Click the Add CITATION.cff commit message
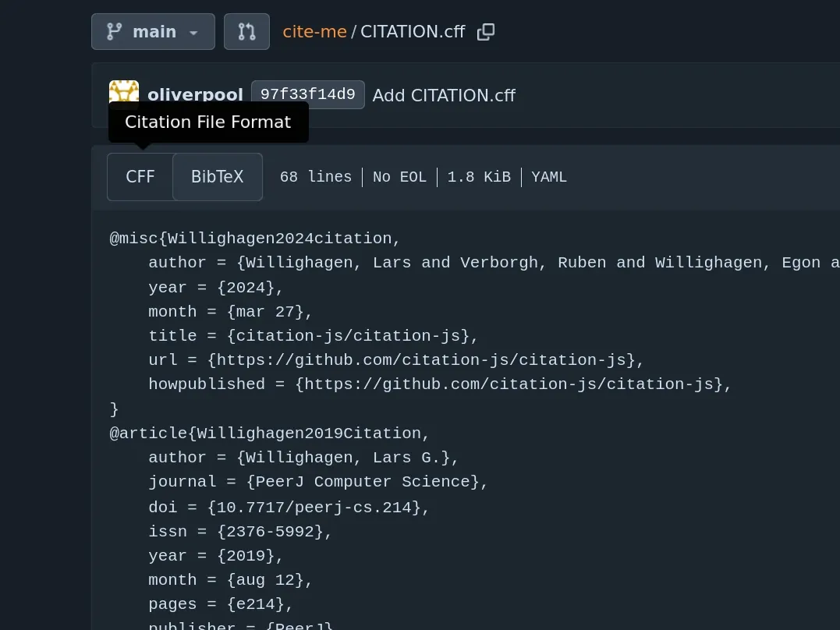Viewport: 840px width, 630px height. pos(443,95)
